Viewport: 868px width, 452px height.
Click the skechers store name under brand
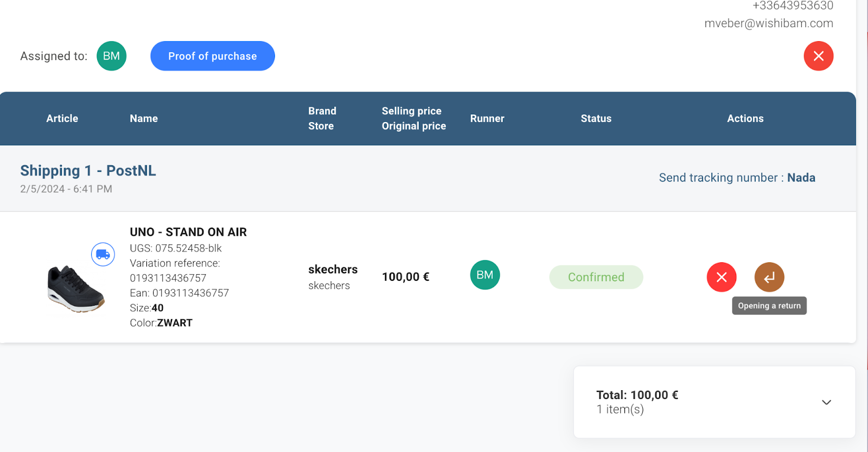[x=329, y=286]
